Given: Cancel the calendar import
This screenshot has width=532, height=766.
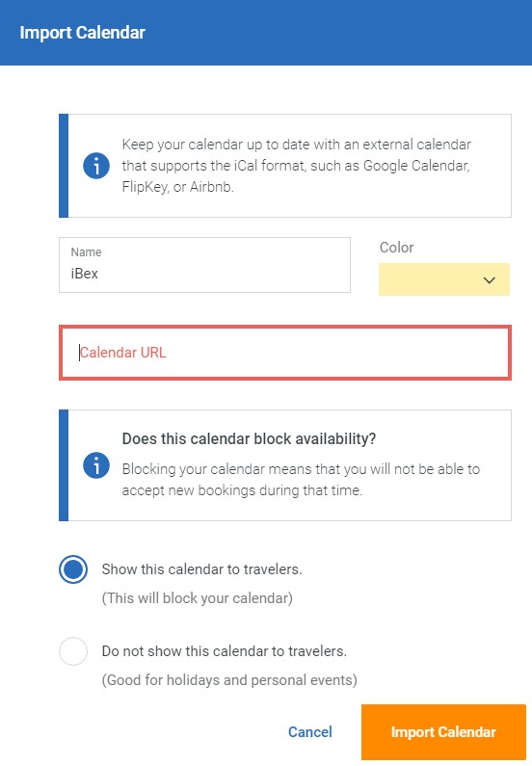Looking at the screenshot, I should click(310, 732).
